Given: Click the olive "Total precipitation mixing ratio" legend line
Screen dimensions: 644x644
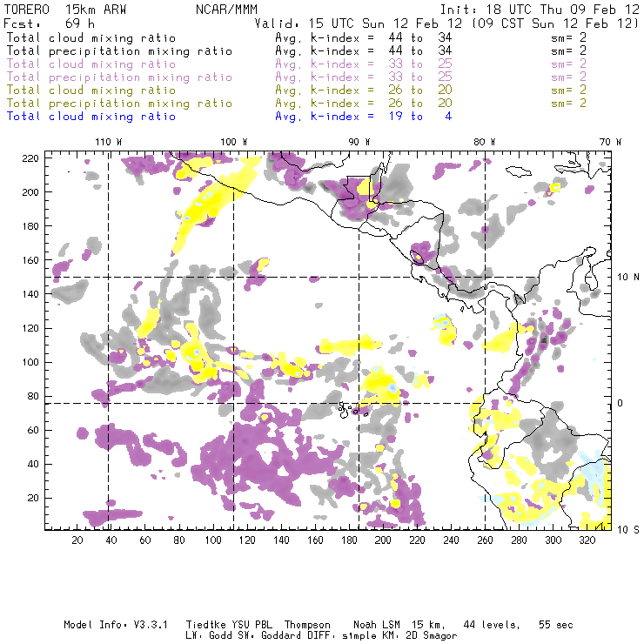Looking at the screenshot, I should pos(119,104).
